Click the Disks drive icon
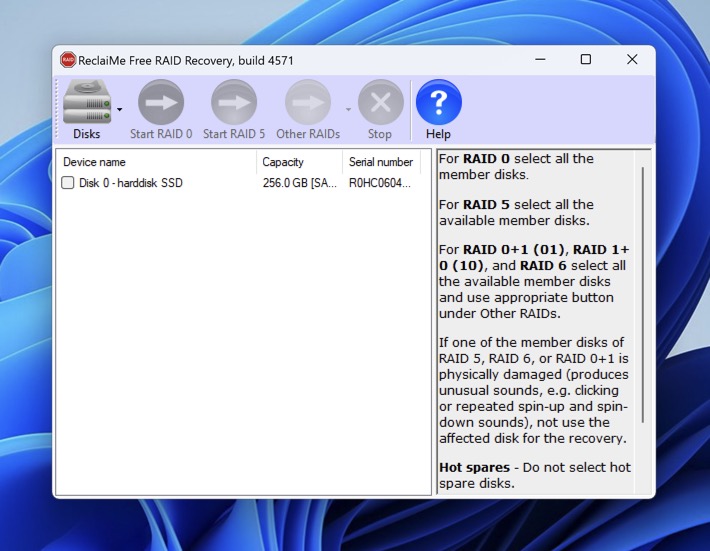This screenshot has height=551, width=710. (86, 103)
